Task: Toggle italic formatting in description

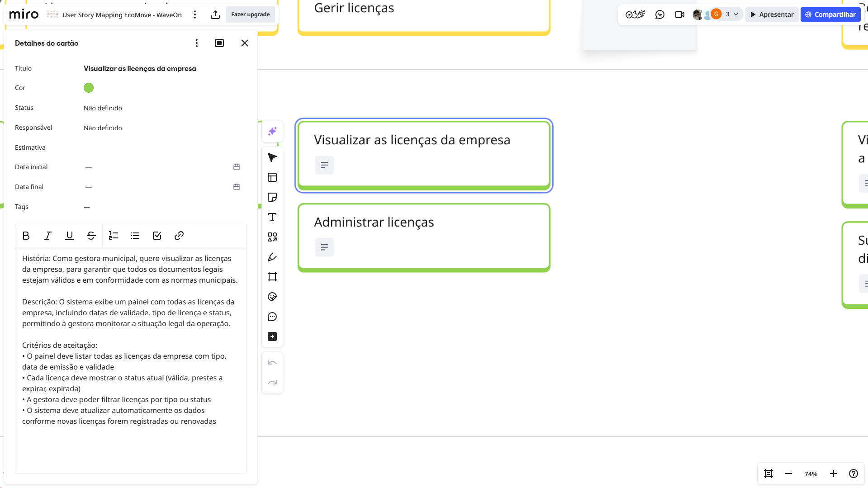Action: (x=47, y=236)
